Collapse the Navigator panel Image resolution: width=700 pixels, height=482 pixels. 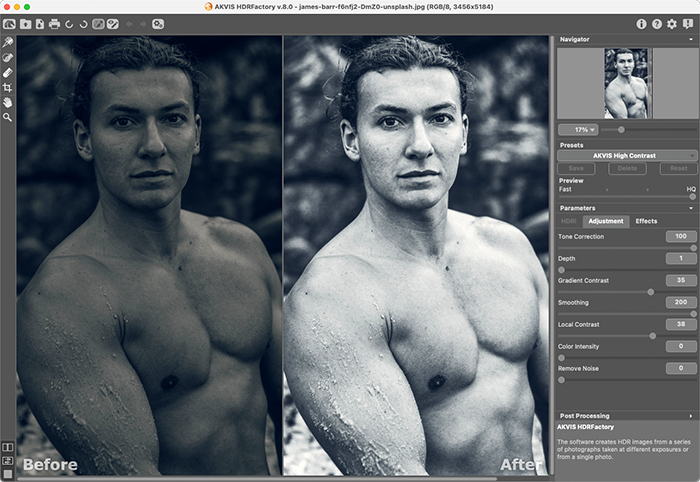(690, 39)
